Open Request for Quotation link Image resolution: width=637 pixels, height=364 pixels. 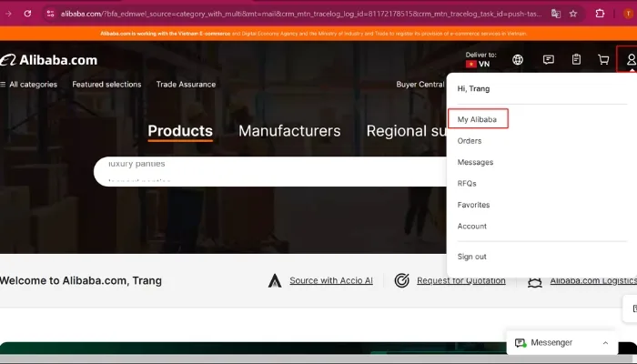461,280
